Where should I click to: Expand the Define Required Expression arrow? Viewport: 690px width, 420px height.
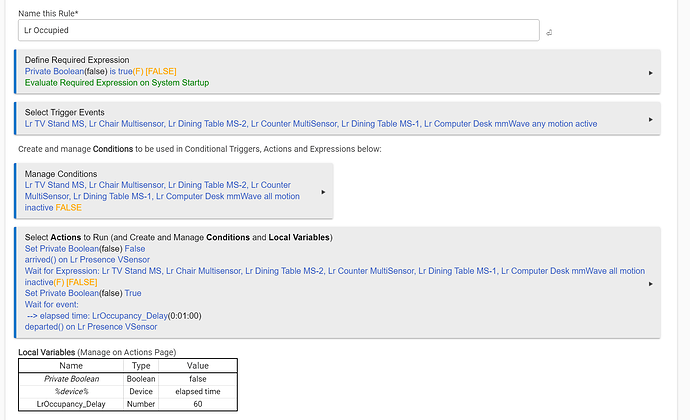click(x=651, y=72)
